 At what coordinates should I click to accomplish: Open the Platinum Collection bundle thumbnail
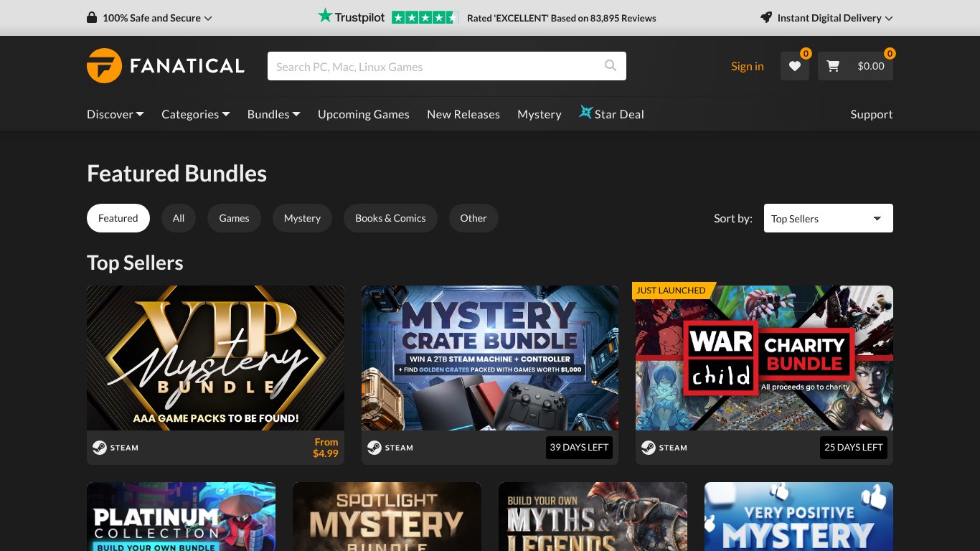(181, 517)
